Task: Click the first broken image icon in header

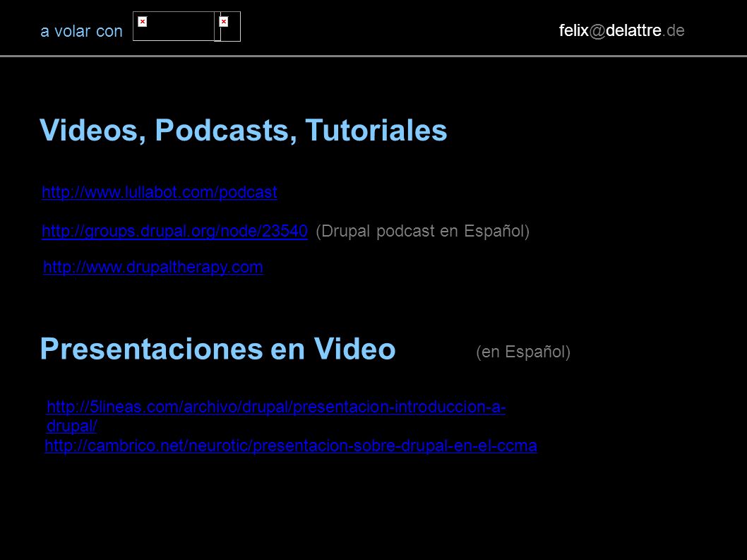Action: point(143,21)
